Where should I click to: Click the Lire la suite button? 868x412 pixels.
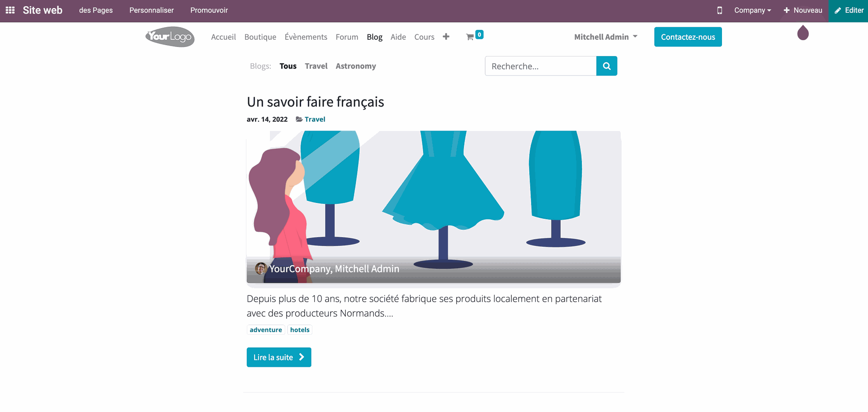click(278, 357)
